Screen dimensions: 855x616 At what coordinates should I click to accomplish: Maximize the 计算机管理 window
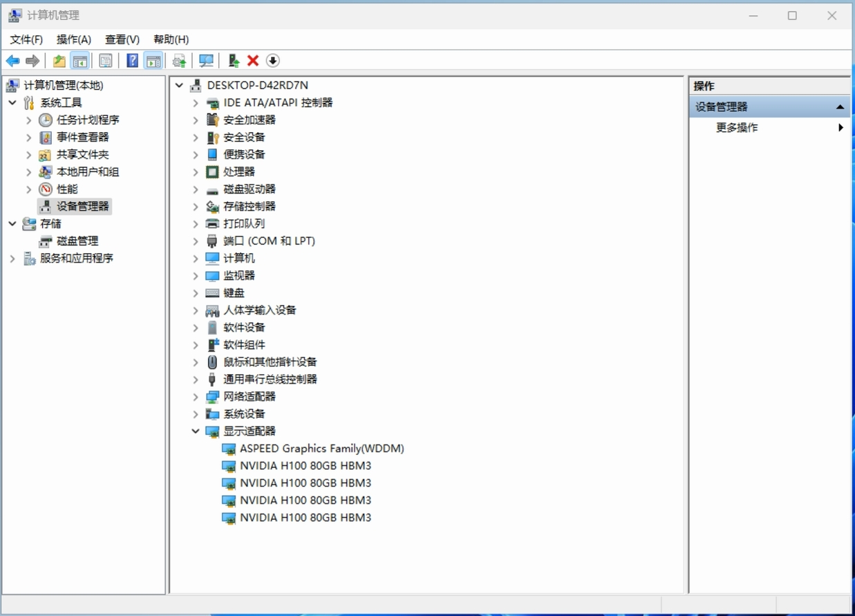(792, 15)
